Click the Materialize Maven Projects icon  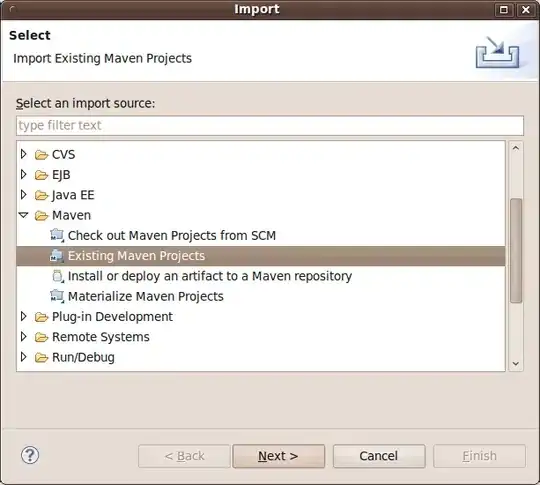[x=57, y=297]
